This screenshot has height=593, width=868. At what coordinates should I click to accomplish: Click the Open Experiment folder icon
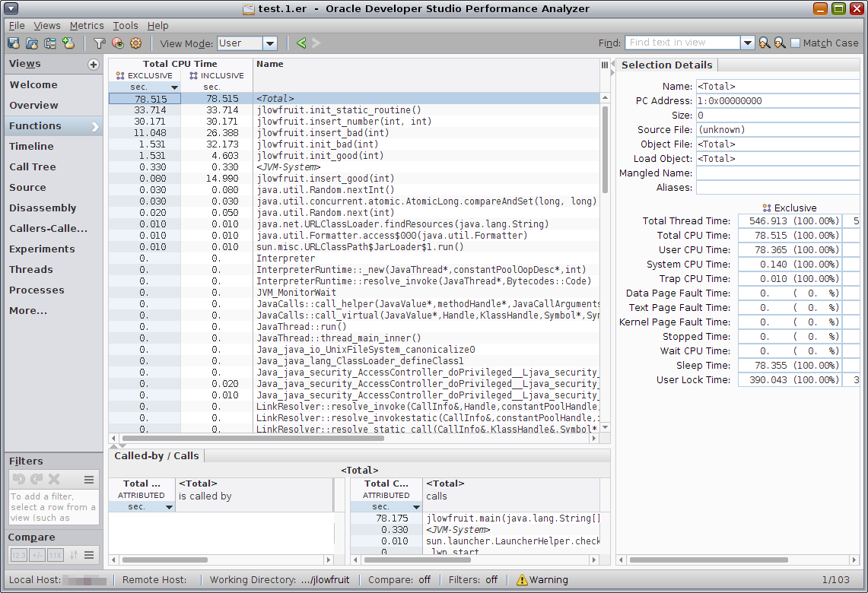[x=32, y=43]
